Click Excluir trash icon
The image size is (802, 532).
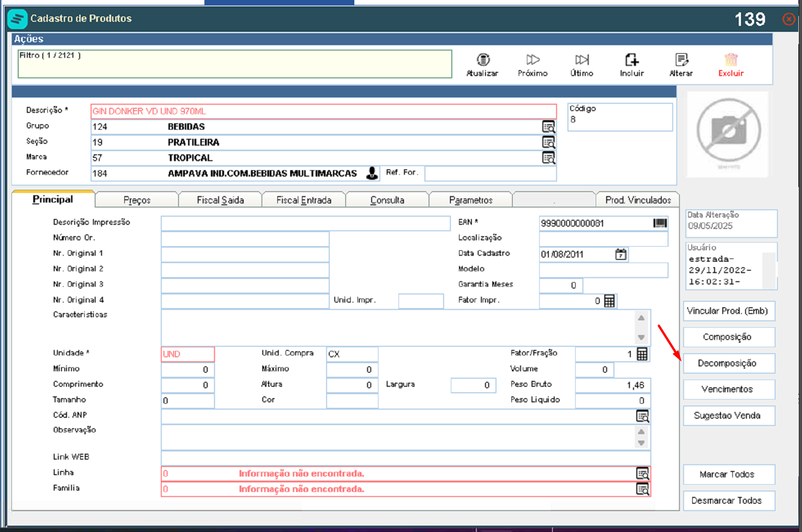coord(731,60)
